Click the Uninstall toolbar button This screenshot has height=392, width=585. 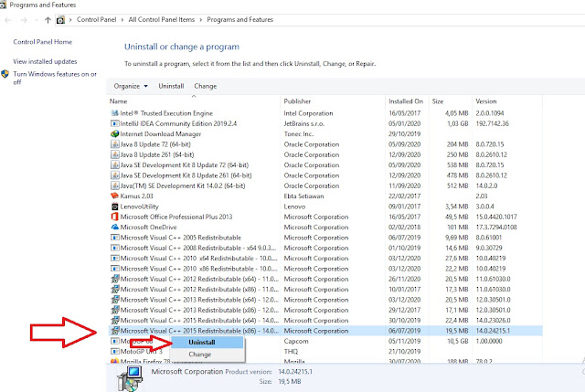point(171,86)
